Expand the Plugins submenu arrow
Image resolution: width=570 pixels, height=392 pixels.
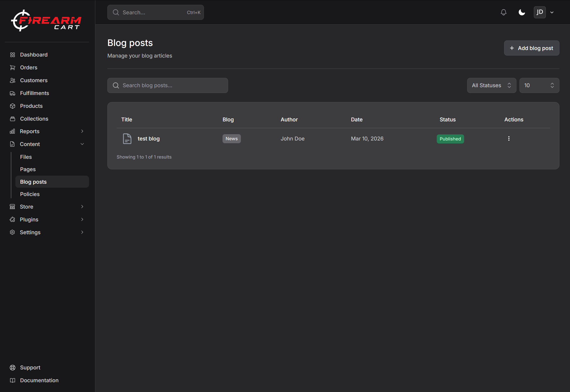(x=82, y=219)
